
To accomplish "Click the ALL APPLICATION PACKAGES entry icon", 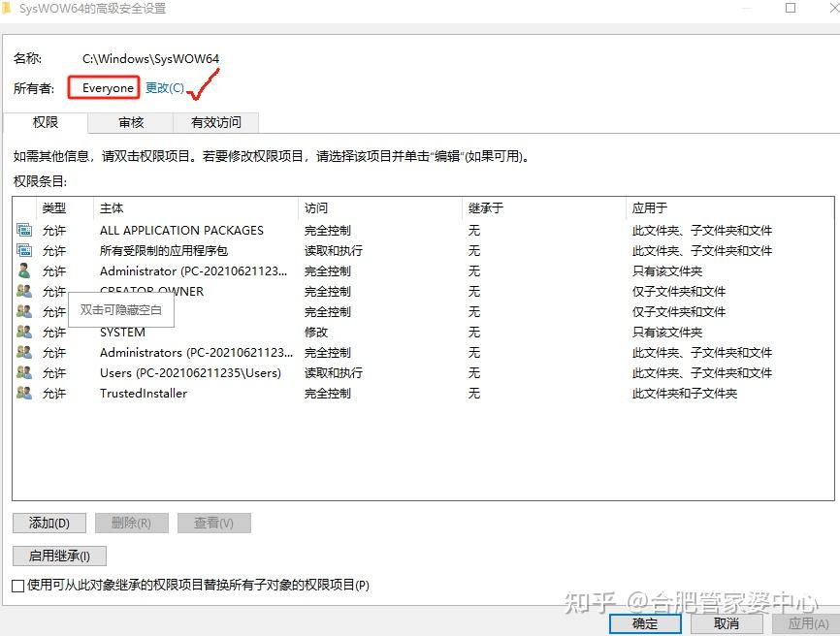I will pos(24,230).
